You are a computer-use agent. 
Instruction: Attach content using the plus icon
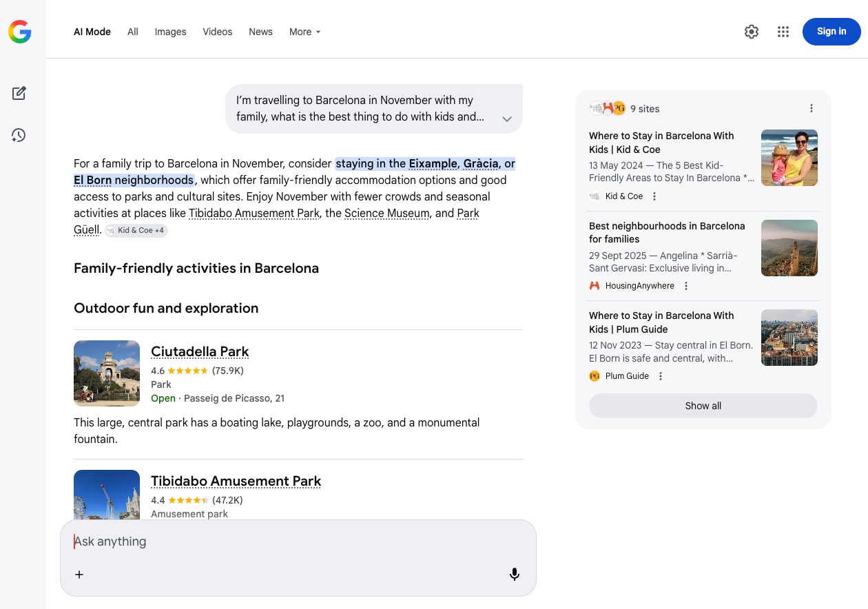coord(79,574)
